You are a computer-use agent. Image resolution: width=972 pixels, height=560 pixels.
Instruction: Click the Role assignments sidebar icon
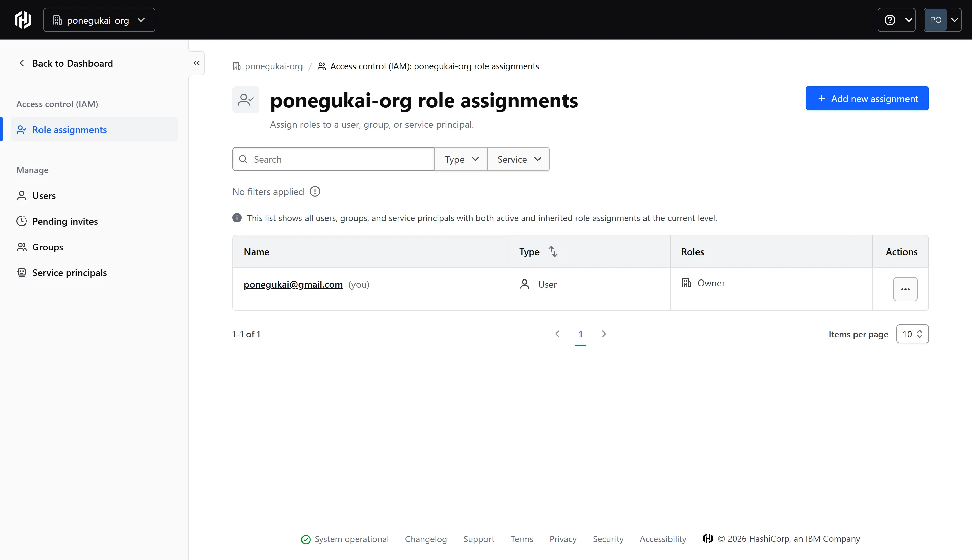click(x=22, y=130)
